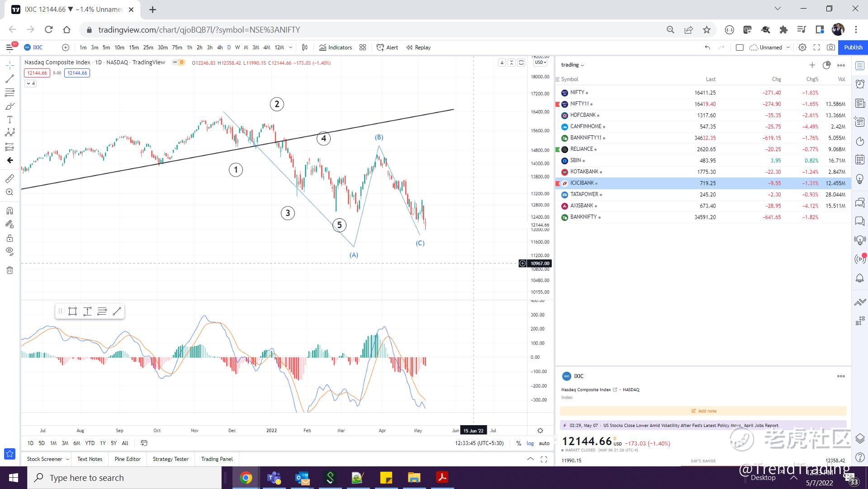The height and width of the screenshot is (489, 868).
Task: Open the Windows Start menu
Action: click(14, 478)
